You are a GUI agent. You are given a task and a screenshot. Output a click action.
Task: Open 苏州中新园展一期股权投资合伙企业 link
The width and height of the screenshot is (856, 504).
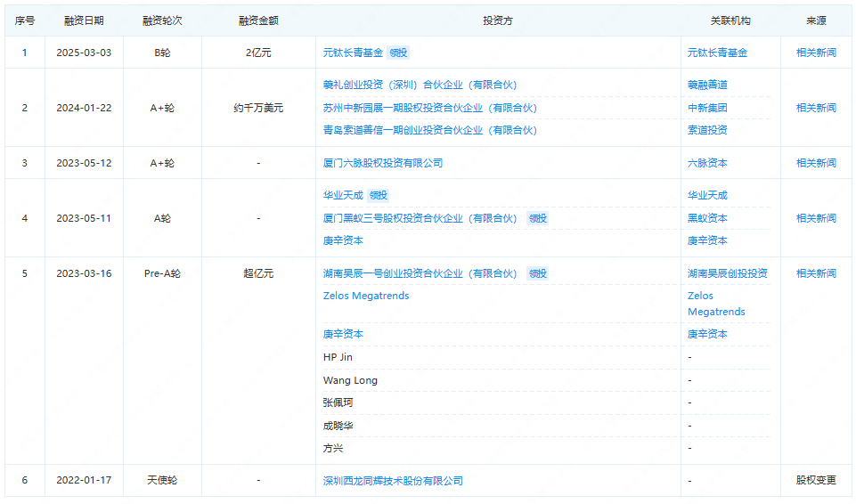coord(429,108)
